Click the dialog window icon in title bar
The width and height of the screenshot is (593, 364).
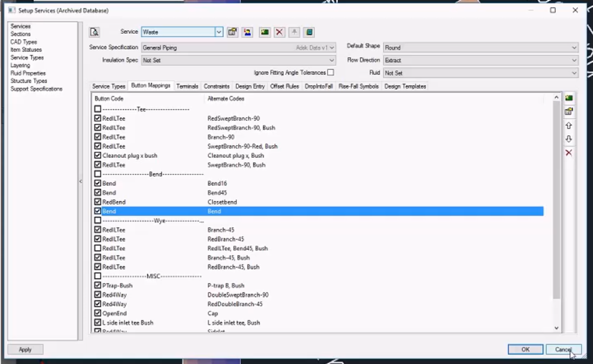point(12,10)
